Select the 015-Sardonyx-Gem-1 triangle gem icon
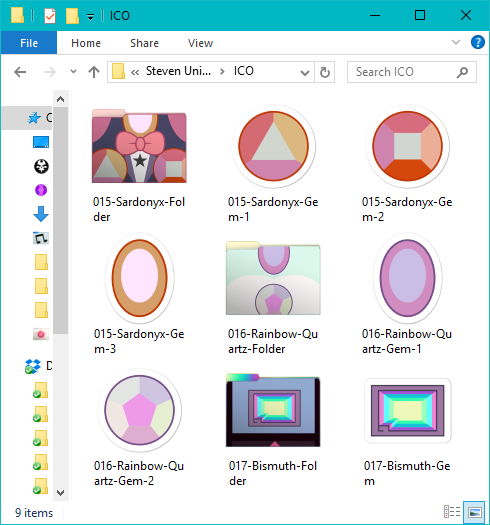This screenshot has width=490, height=525. tap(273, 146)
